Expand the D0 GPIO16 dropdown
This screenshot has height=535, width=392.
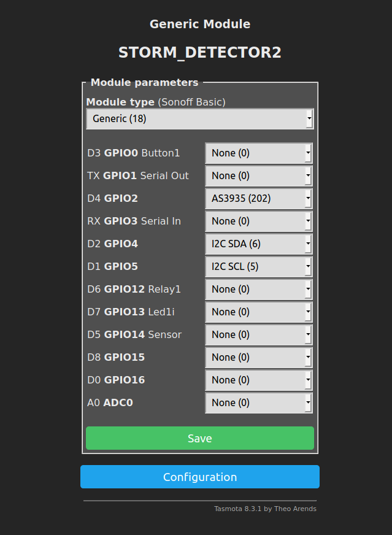258,380
